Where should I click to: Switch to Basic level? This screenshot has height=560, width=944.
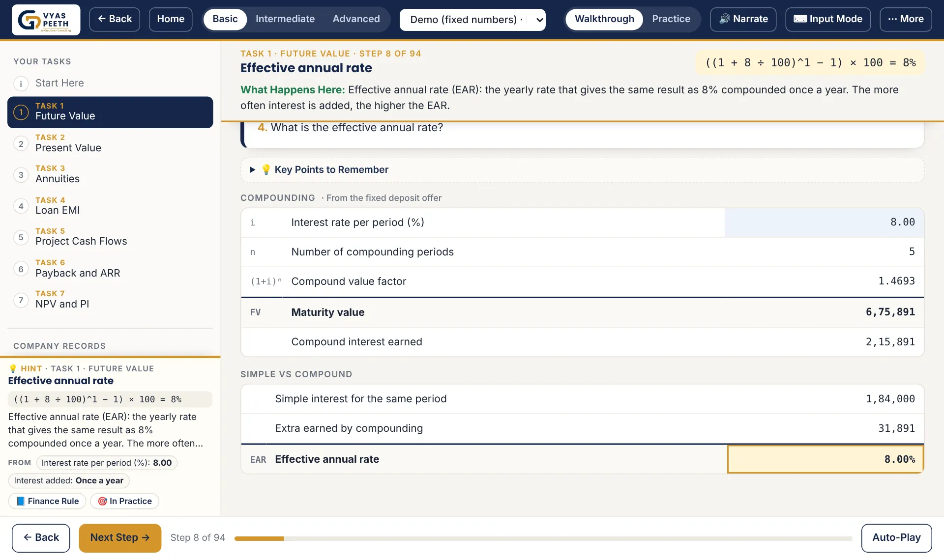(x=225, y=19)
